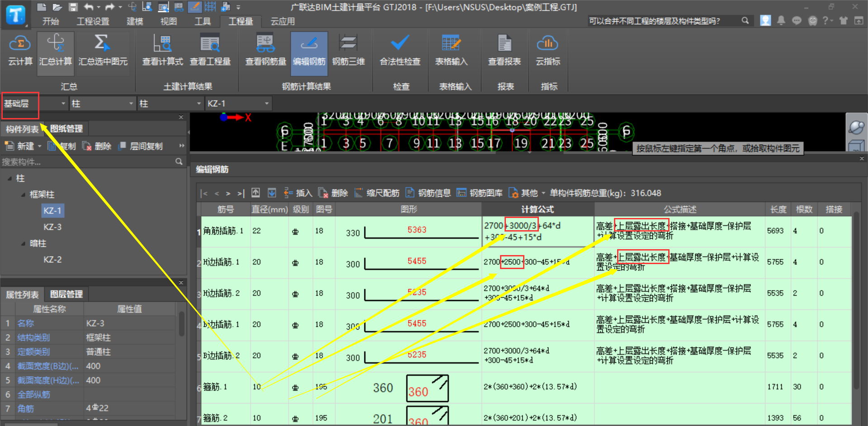Collapse the 框架柱 tree node

tap(23, 195)
